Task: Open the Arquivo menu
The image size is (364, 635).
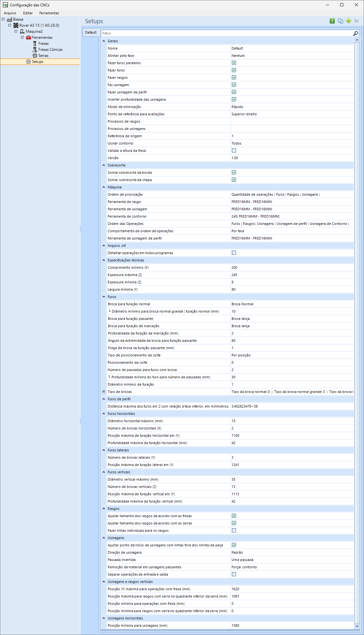Action: (10, 13)
